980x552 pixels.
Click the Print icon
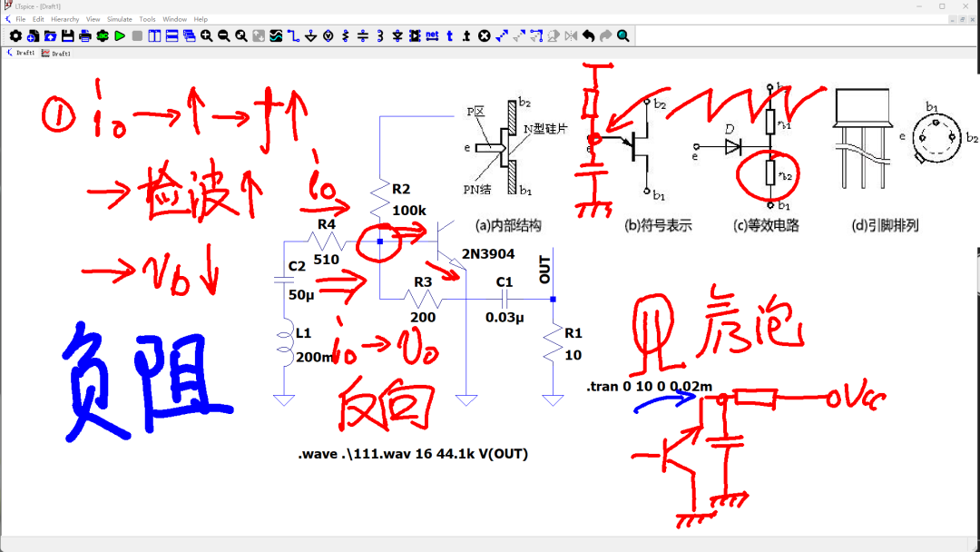click(85, 36)
